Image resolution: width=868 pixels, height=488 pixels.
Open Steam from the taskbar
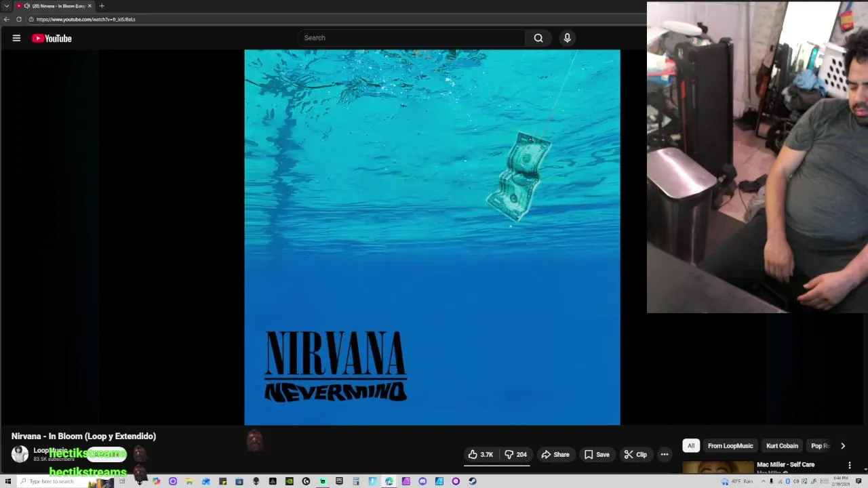point(473,481)
